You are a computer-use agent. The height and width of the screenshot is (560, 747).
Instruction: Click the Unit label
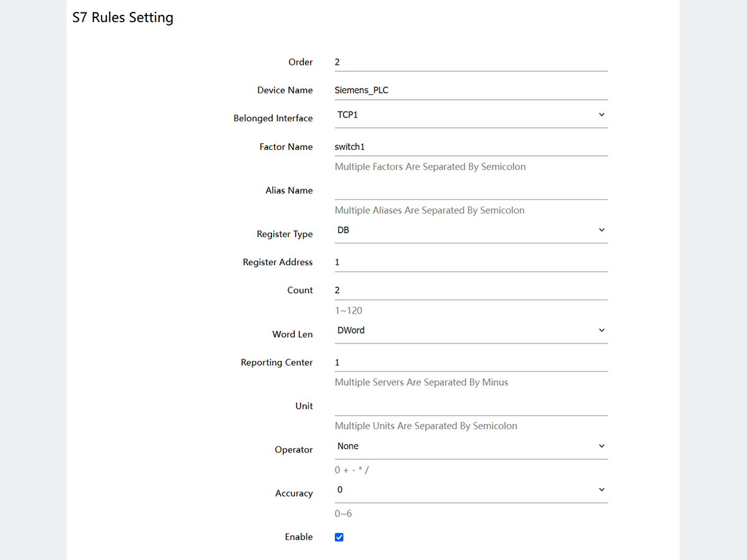tap(304, 406)
